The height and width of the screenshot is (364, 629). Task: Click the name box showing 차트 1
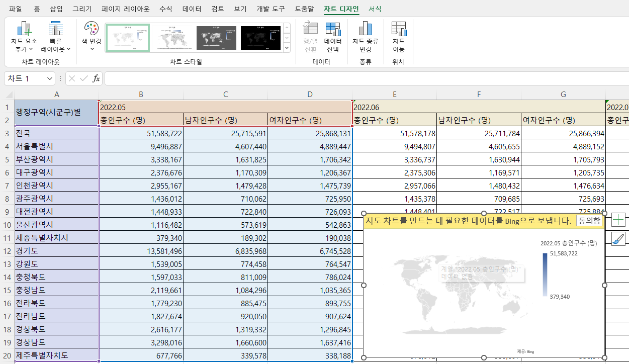coord(25,78)
